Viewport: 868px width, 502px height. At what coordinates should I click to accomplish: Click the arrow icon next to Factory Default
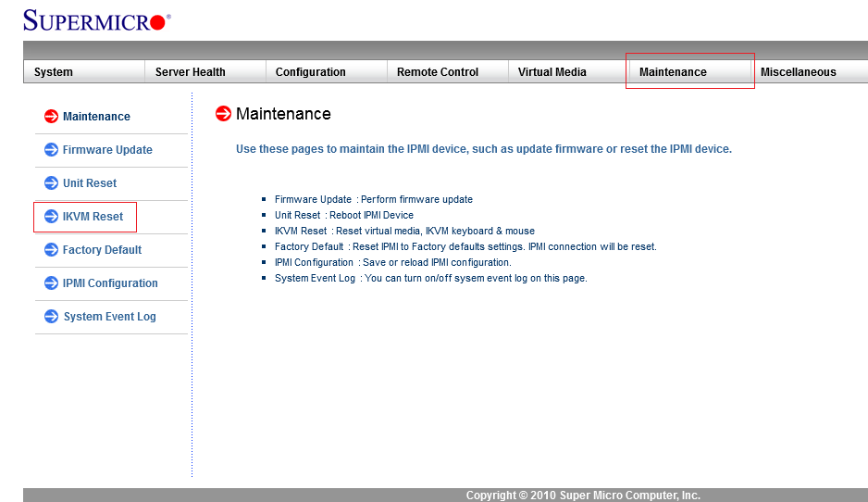coord(51,250)
